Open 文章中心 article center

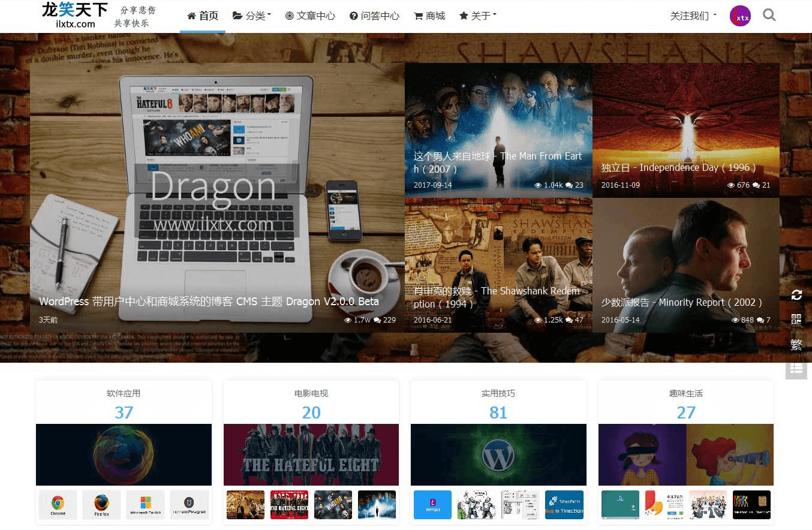310,16
